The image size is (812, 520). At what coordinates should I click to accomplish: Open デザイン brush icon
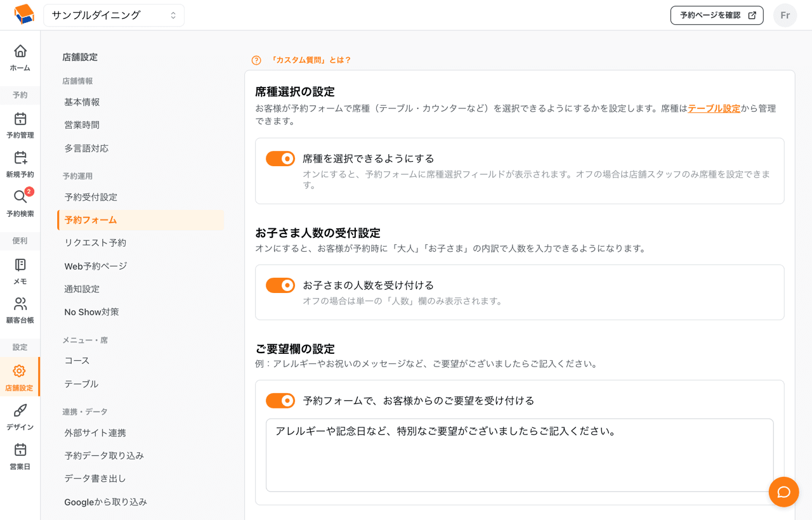click(x=20, y=410)
